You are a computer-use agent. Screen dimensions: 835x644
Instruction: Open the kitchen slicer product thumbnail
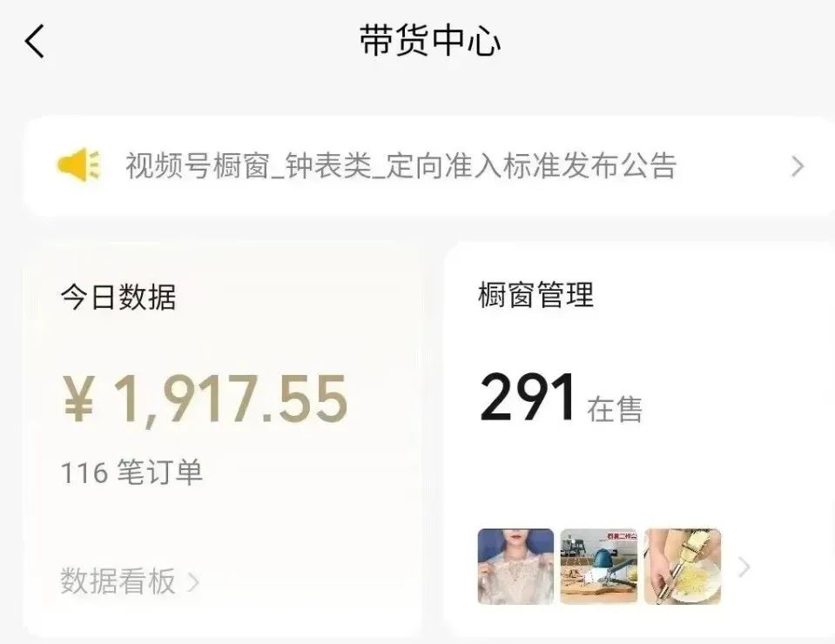(599, 567)
